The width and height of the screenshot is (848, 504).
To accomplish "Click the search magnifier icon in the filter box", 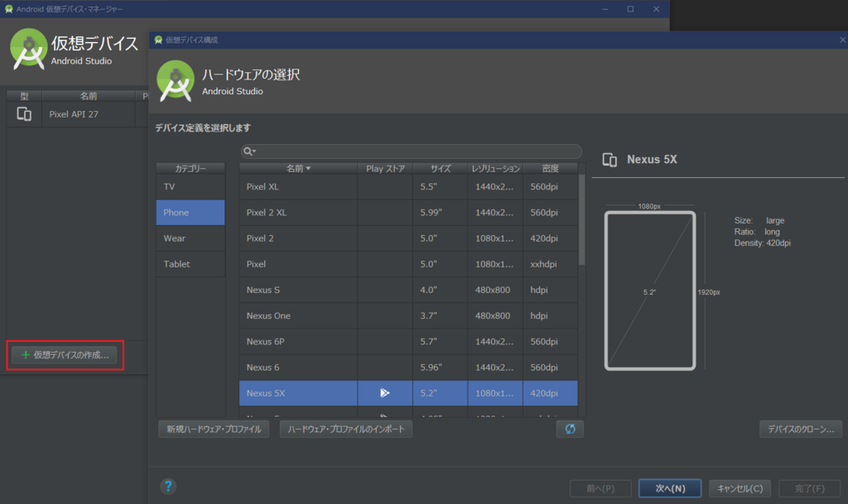I will [248, 151].
